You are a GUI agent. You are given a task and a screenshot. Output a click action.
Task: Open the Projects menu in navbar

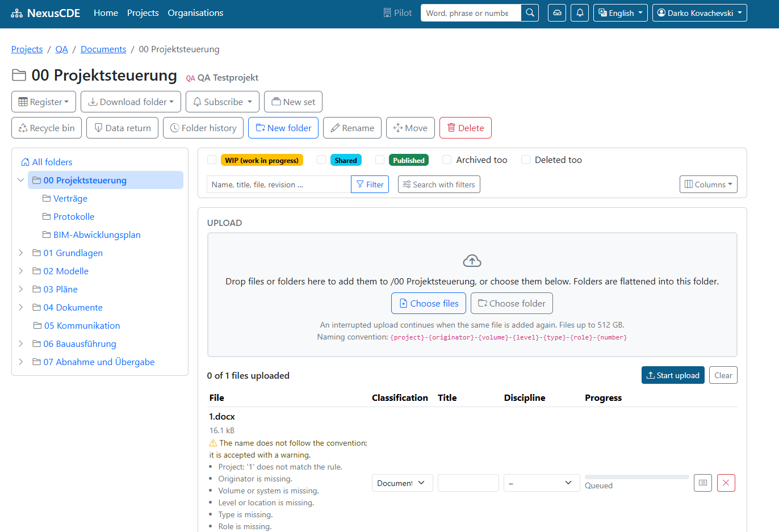[143, 13]
